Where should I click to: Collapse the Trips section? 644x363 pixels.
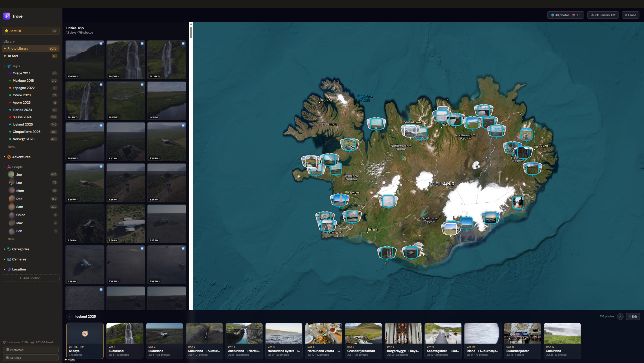5,66
